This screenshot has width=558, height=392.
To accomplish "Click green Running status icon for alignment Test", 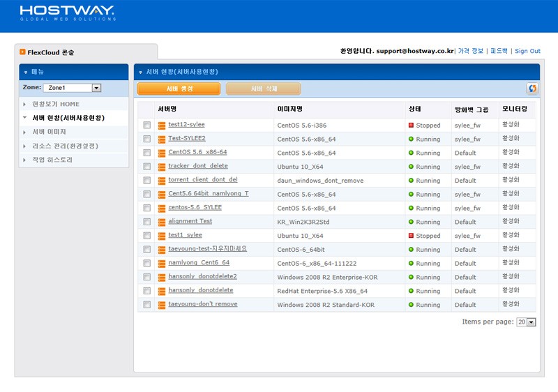I will coord(411,222).
